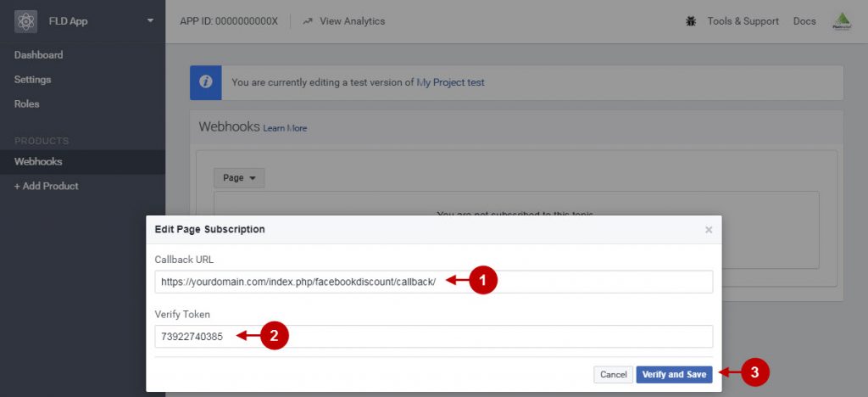Screen dimensions: 868x397
Task: Open Settings in the sidebar
Action: click(x=33, y=79)
